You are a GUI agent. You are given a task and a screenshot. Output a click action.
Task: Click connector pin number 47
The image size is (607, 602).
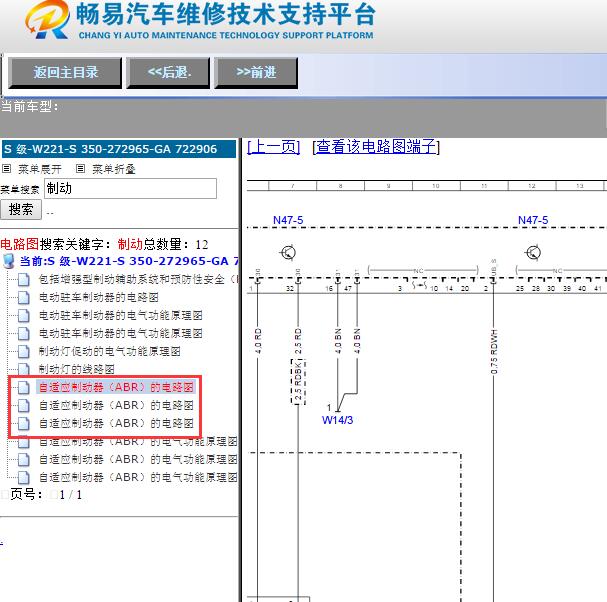click(x=348, y=288)
